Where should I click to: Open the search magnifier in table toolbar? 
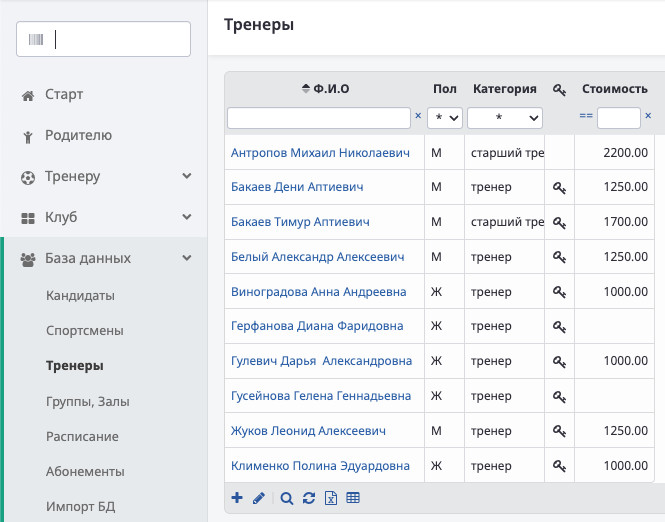pyautogui.click(x=287, y=498)
